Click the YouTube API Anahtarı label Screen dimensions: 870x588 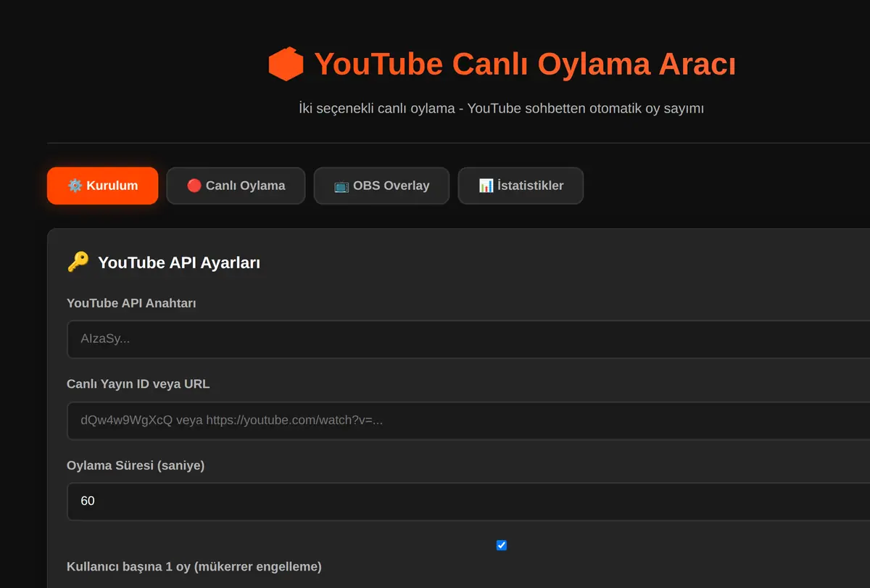[x=131, y=303]
